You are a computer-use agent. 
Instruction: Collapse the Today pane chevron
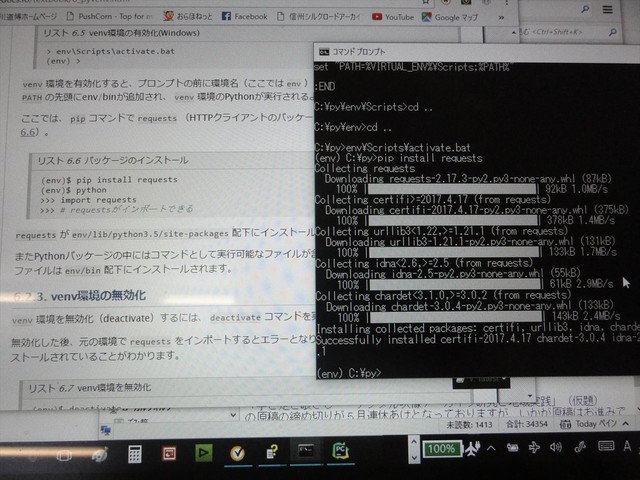[x=626, y=424]
